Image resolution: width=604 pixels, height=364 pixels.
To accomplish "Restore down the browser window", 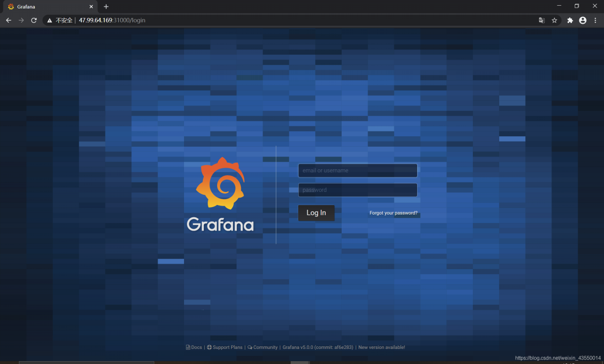I will coord(577,6).
